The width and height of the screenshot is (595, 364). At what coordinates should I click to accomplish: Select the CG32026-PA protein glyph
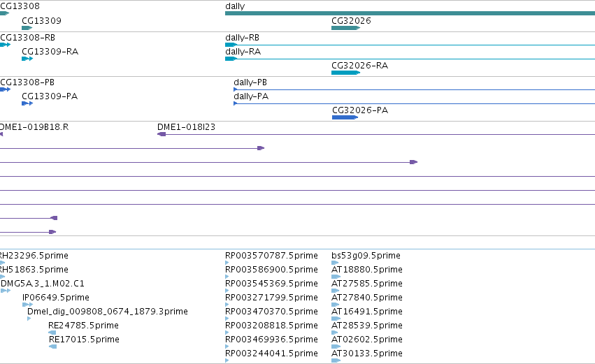click(x=345, y=117)
